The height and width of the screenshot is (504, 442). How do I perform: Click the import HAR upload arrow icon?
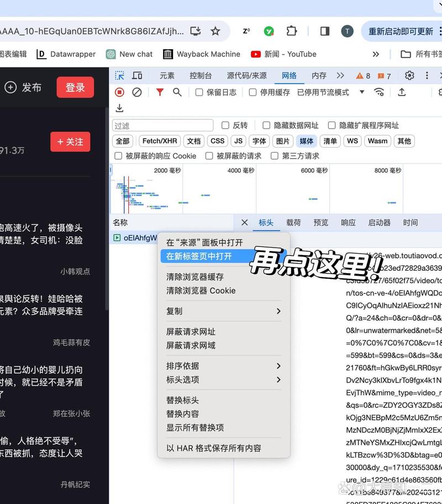pyautogui.click(x=402, y=93)
